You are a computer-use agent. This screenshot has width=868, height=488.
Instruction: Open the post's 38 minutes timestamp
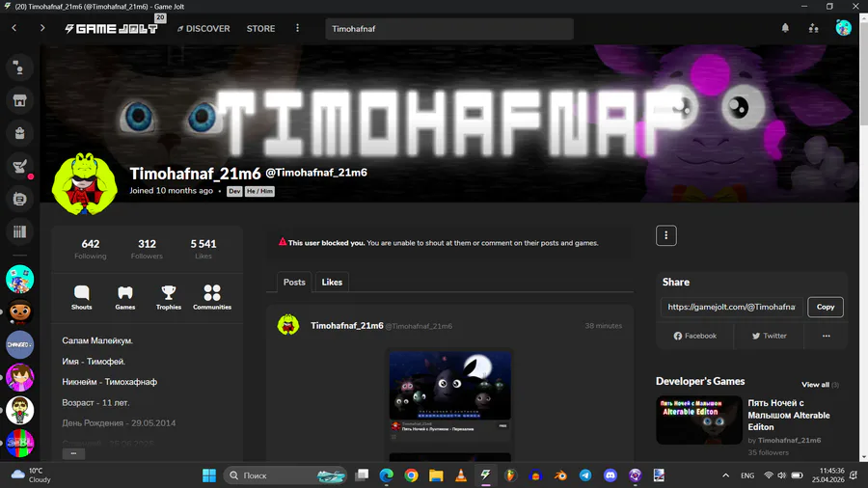pyautogui.click(x=604, y=326)
